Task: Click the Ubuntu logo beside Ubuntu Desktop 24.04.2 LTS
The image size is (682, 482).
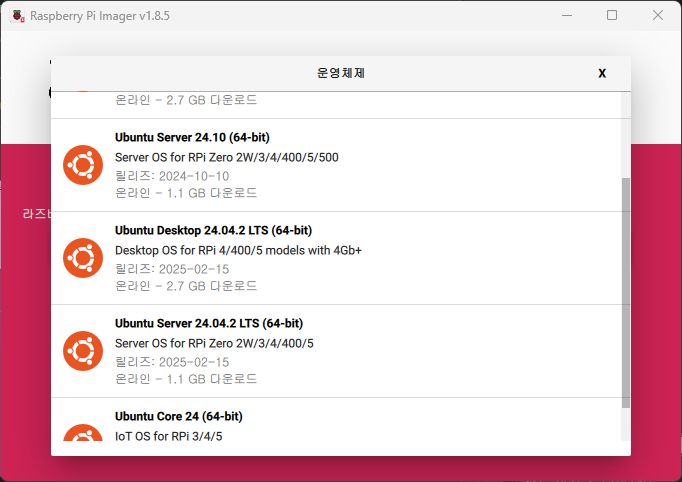Action: 83,258
